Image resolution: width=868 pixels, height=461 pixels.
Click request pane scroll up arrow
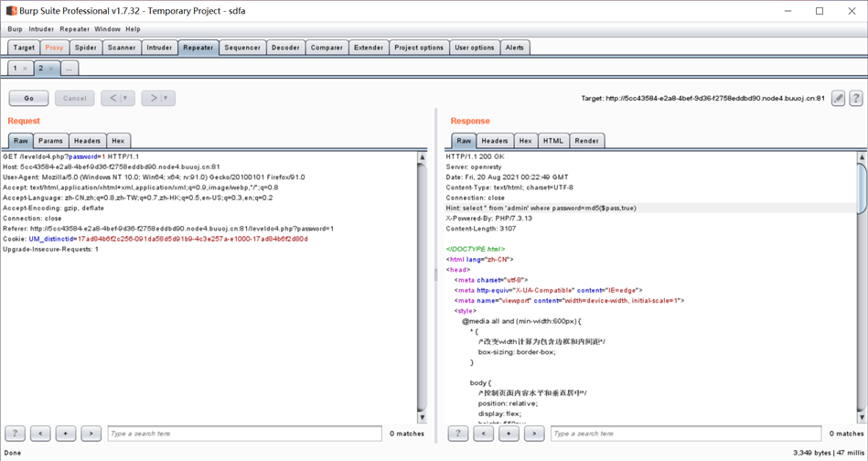[423, 157]
